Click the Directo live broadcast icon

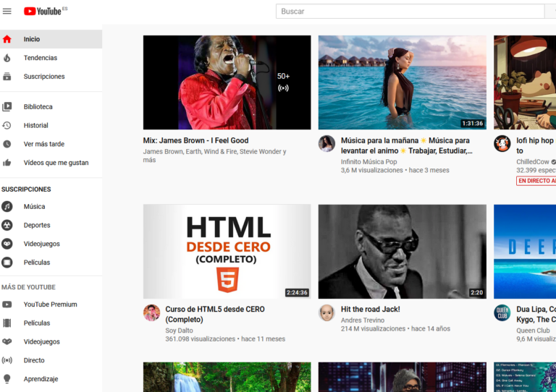[7, 360]
